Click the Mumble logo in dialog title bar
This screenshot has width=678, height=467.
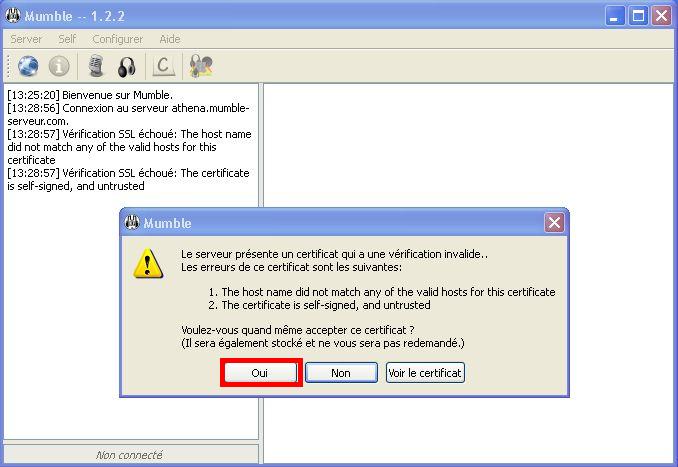click(132, 222)
